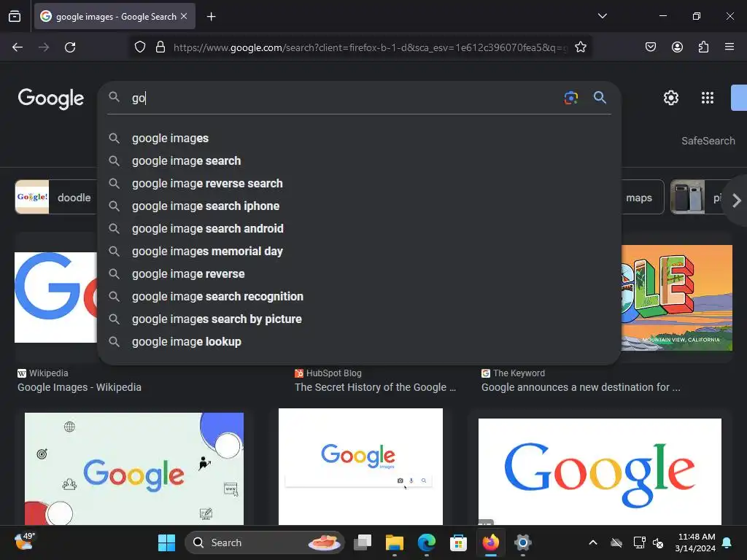Open Google Images - Wikipedia result
Viewport: 747px width, 560px height.
pyautogui.click(x=80, y=387)
